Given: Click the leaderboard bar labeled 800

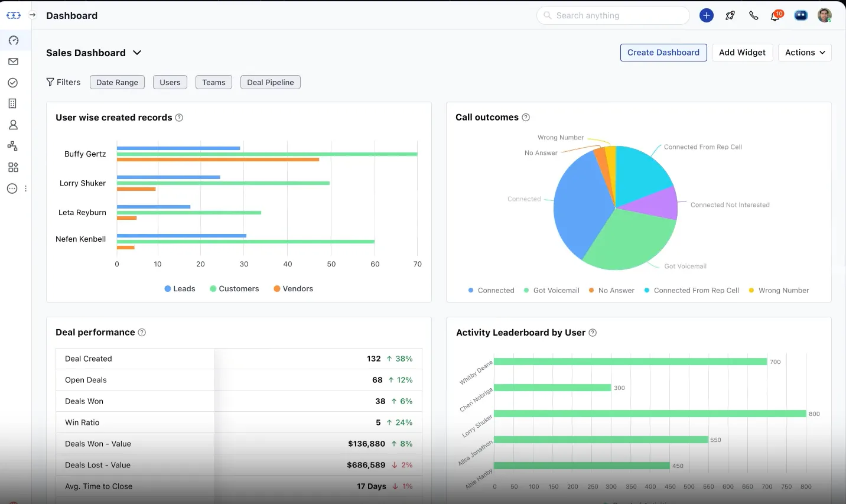Looking at the screenshot, I should tap(650, 414).
